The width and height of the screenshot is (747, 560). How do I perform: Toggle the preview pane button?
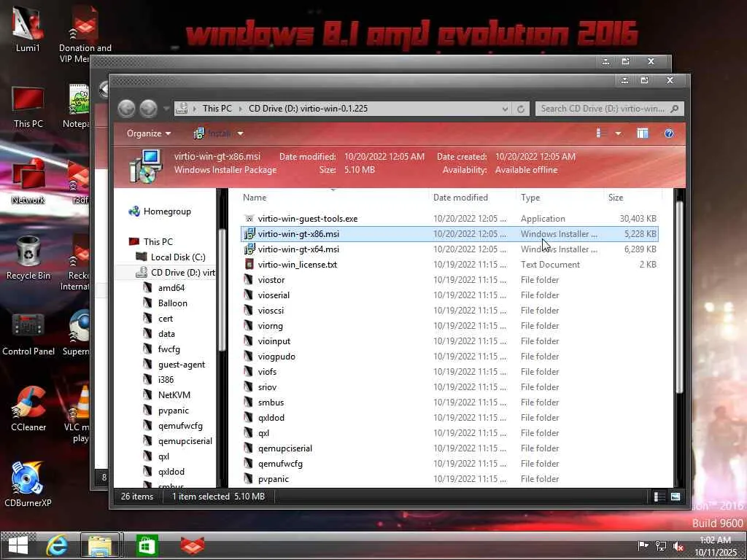click(x=643, y=133)
